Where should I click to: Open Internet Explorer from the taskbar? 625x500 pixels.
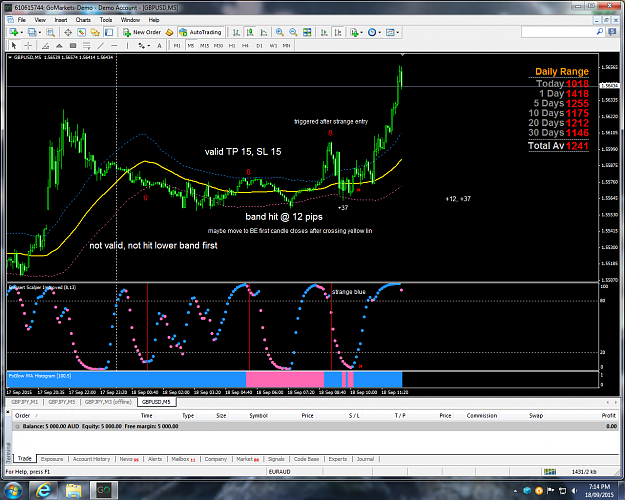pyautogui.click(x=43, y=490)
